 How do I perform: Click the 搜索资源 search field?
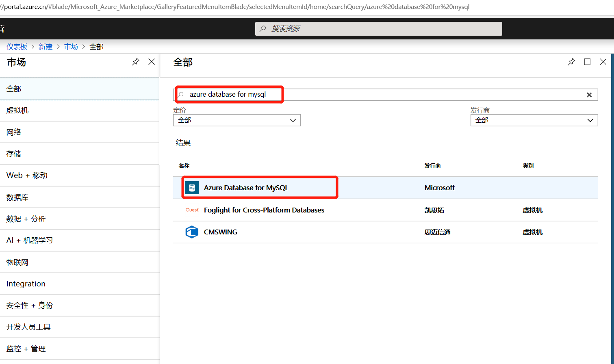point(379,28)
